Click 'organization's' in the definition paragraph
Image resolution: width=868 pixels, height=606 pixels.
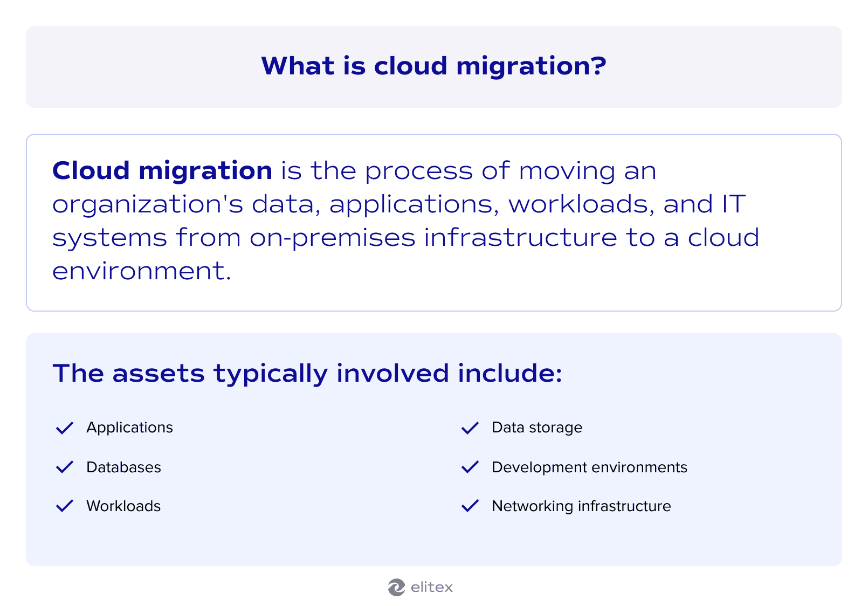pyautogui.click(x=148, y=205)
